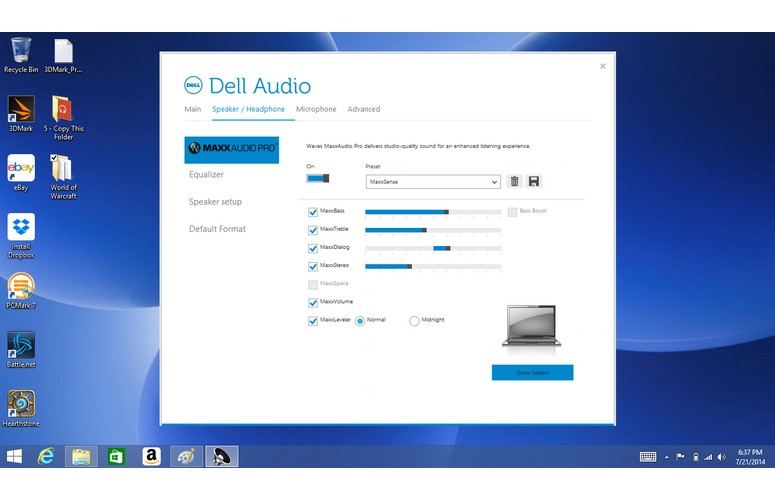Select the Hearthstone desktop shortcut
This screenshot has width=775, height=500.
[21, 408]
